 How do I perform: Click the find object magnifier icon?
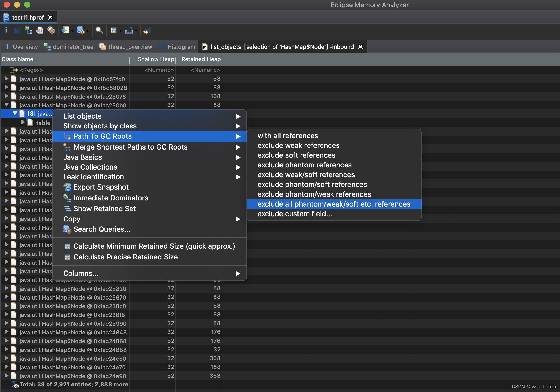point(99,31)
